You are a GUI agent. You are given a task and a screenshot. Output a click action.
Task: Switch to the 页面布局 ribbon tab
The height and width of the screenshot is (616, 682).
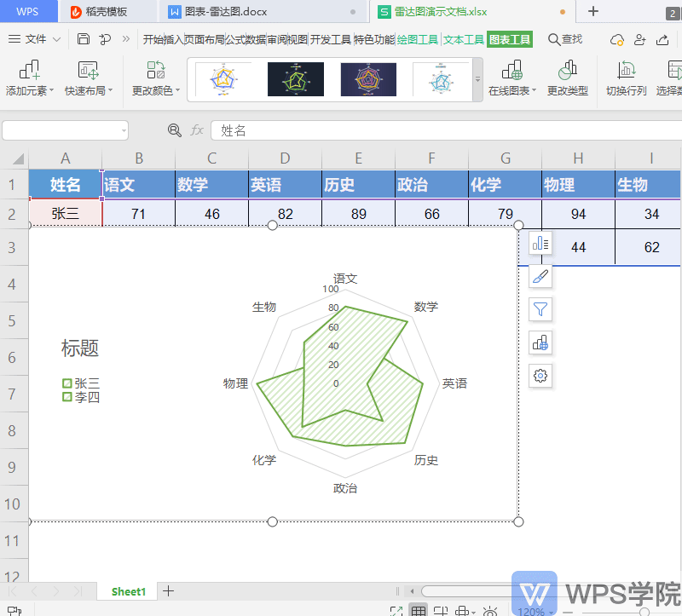(x=204, y=39)
